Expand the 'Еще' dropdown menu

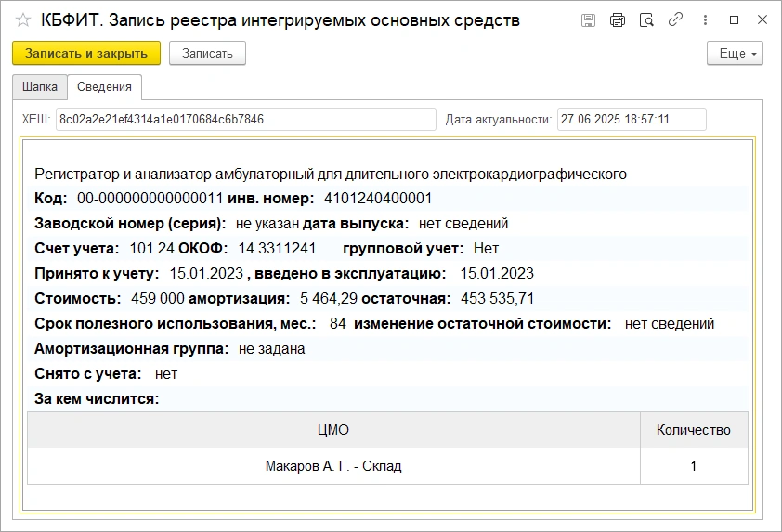pos(736,53)
